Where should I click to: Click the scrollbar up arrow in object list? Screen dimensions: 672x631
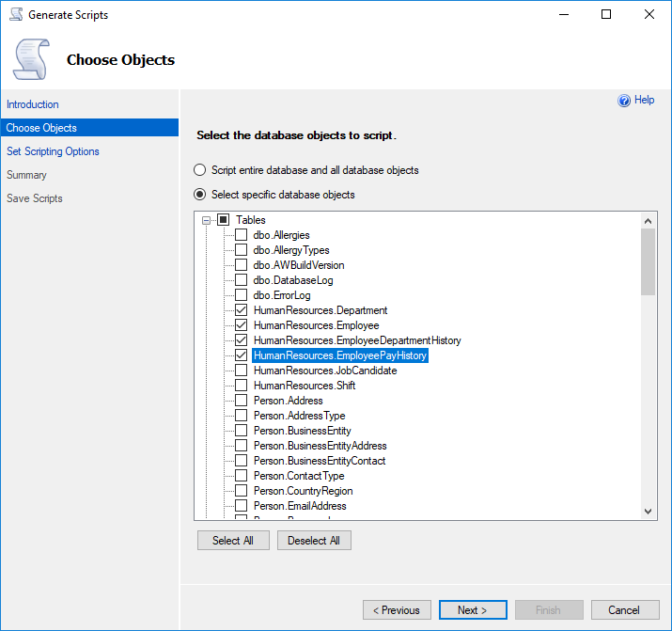pos(648,221)
